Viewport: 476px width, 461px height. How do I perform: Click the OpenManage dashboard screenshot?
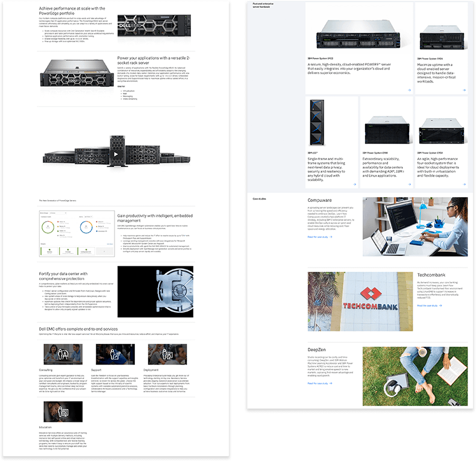coord(77,234)
